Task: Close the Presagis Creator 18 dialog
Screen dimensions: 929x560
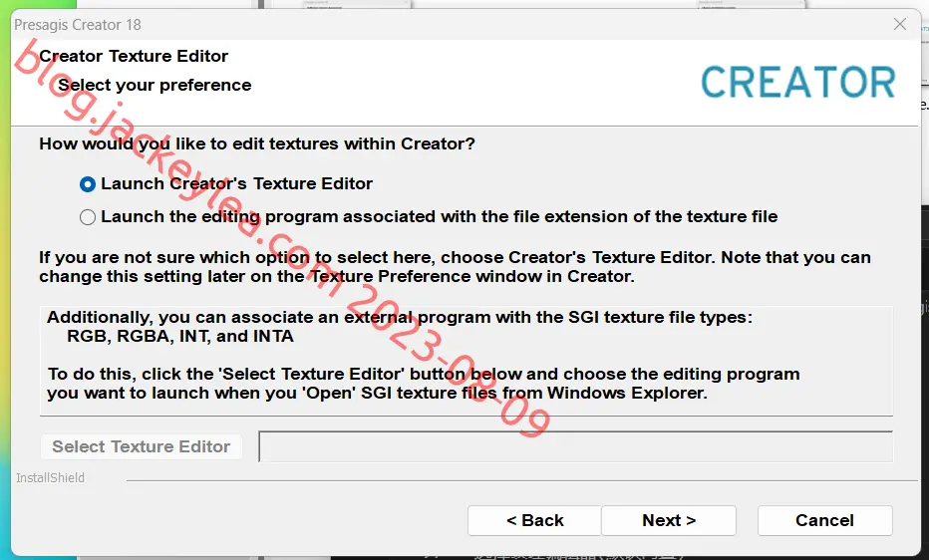Action: tap(899, 24)
